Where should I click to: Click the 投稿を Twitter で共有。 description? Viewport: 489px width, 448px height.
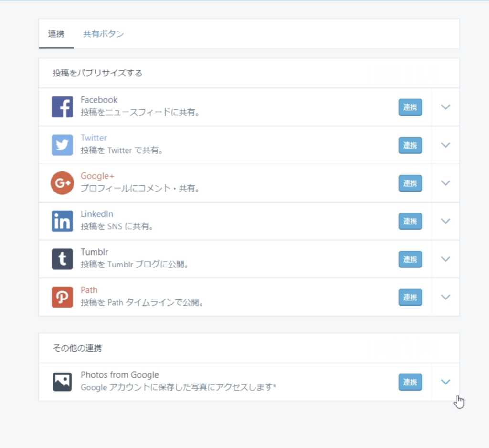click(122, 150)
